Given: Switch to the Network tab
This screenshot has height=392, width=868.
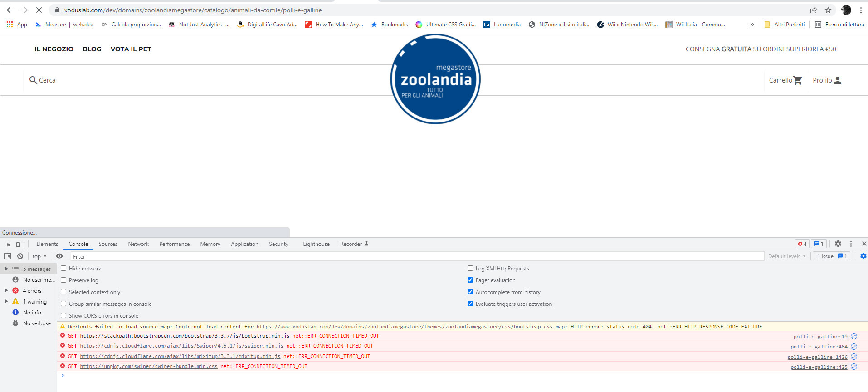Looking at the screenshot, I should 138,244.
